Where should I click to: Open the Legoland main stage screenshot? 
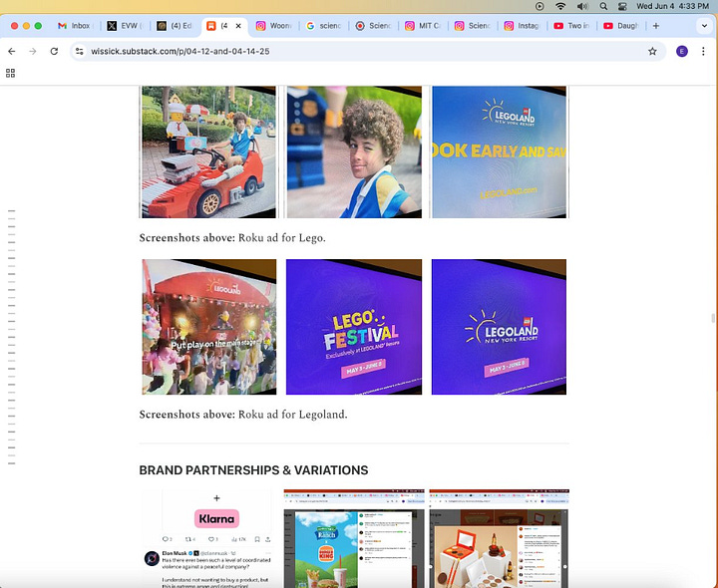(x=208, y=327)
